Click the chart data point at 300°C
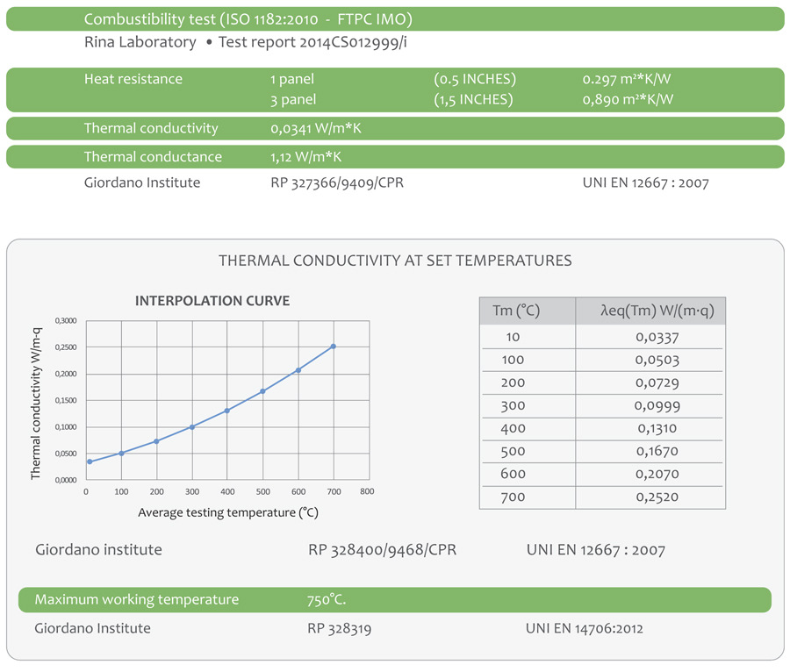The height and width of the screenshot is (672, 790). (x=192, y=427)
